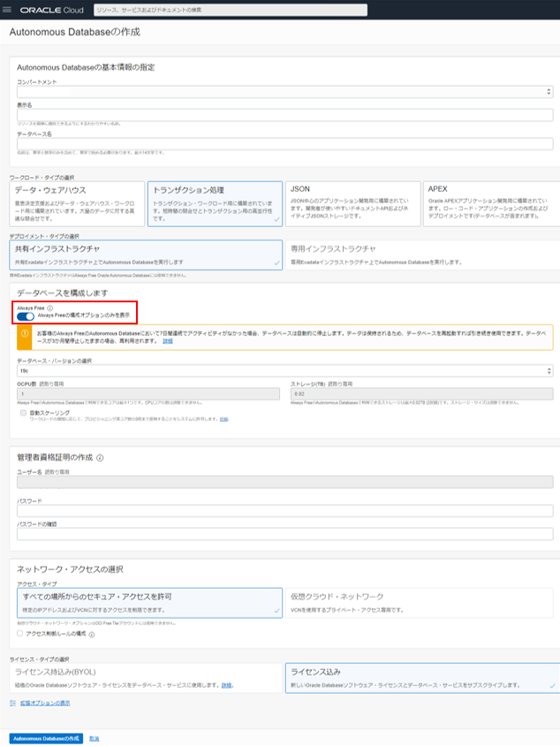Click the access control rules info icon
Screen dimensions: 560x747
(92, 634)
